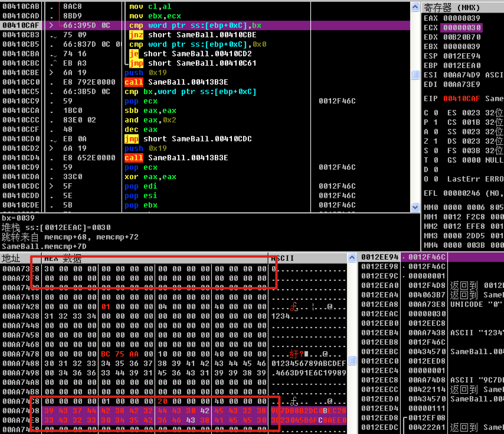This screenshot has height=434, width=504.
Task: Click the 地址 address column header
Action: pos(11,258)
